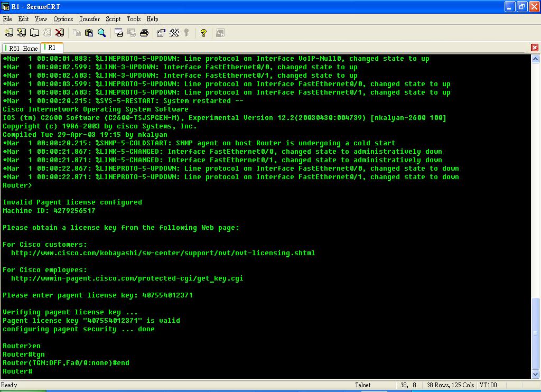Viewport: 541px width, 392px height.
Task: Click the 'Router#tgn' command line
Action: point(23,354)
